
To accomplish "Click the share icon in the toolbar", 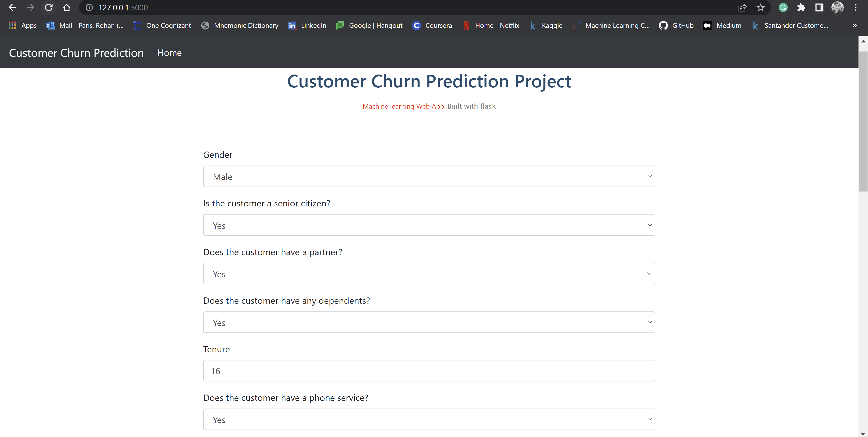I will point(743,7).
